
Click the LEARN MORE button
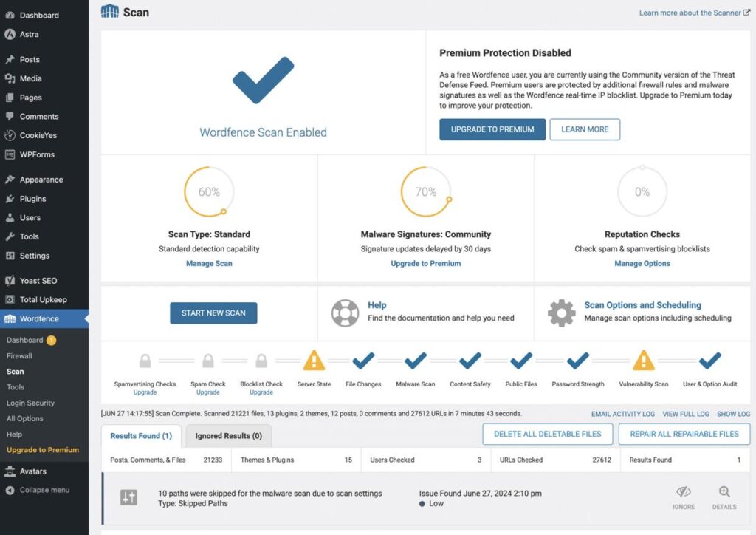[x=585, y=129]
